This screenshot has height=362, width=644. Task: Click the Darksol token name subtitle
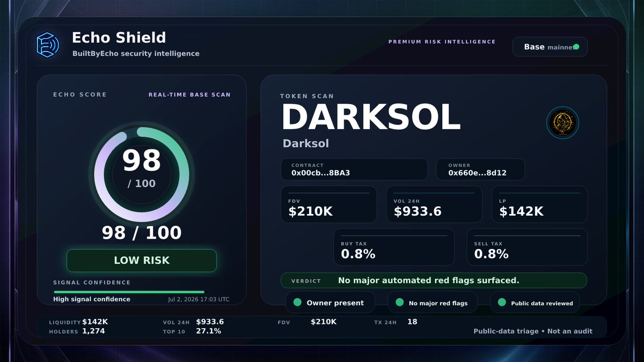coord(305,144)
